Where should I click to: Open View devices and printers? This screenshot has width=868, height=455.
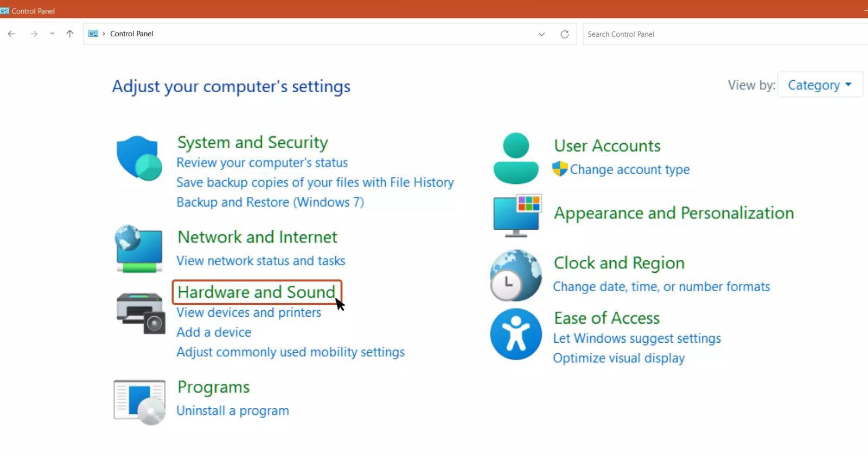(x=249, y=312)
